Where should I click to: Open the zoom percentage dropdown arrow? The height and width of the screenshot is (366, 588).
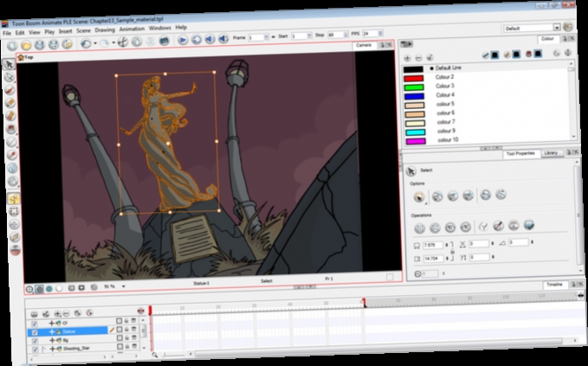point(123,286)
